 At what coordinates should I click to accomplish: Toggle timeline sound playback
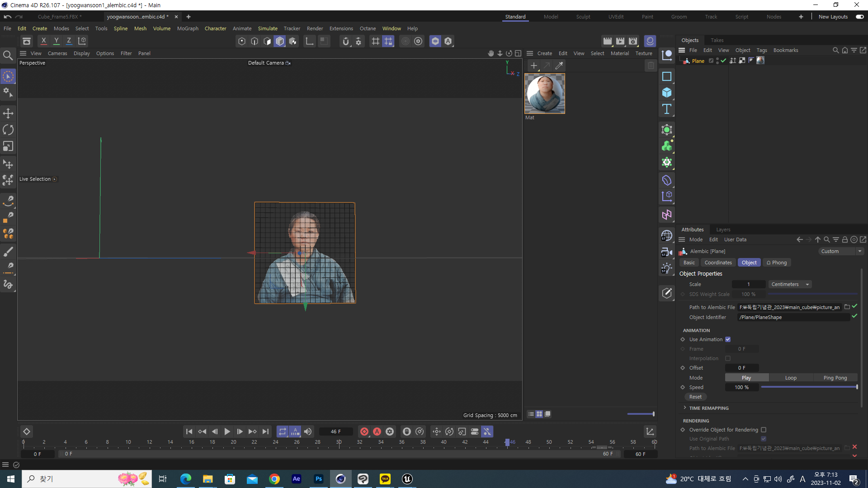[308, 432]
